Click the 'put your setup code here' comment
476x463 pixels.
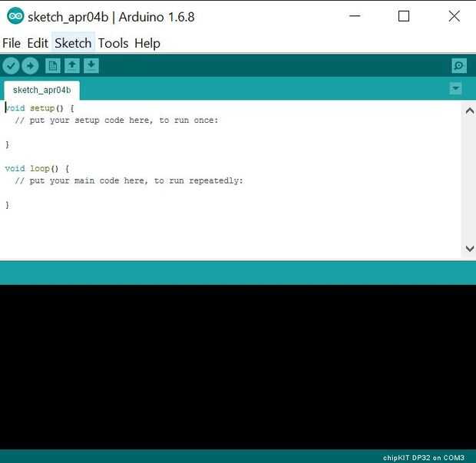(117, 121)
